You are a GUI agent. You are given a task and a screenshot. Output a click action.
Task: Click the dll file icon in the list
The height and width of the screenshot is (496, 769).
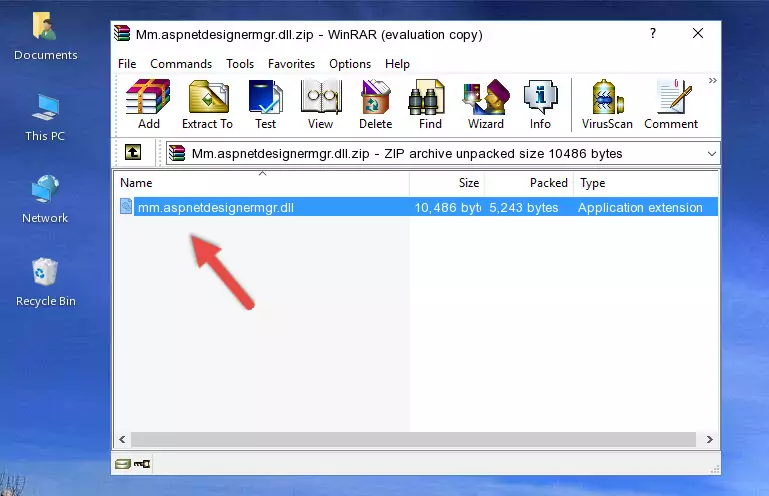click(x=126, y=207)
